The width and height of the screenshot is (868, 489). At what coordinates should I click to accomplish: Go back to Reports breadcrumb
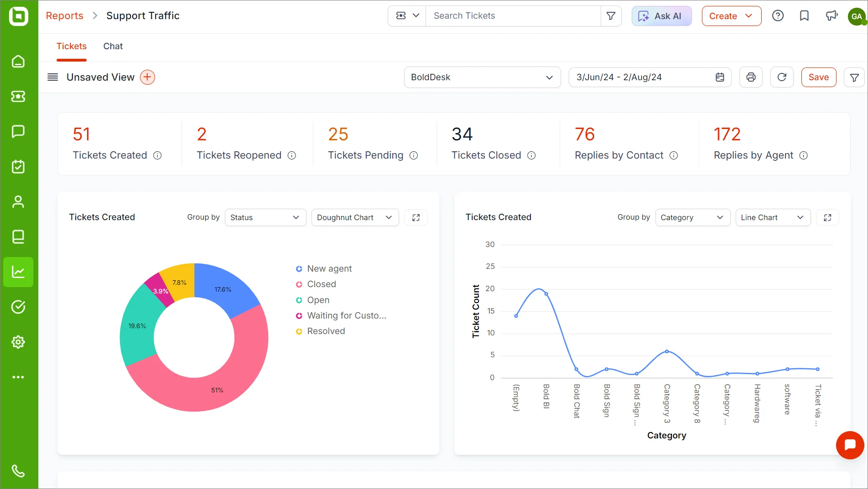[65, 16]
